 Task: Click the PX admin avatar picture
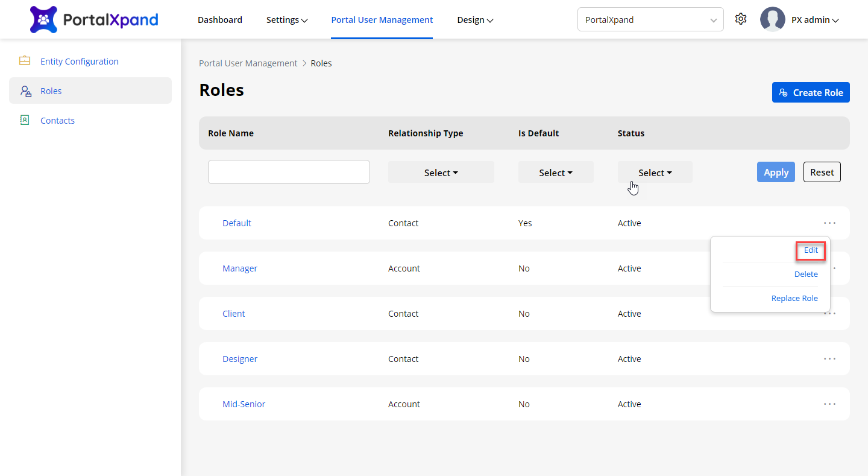(x=772, y=19)
